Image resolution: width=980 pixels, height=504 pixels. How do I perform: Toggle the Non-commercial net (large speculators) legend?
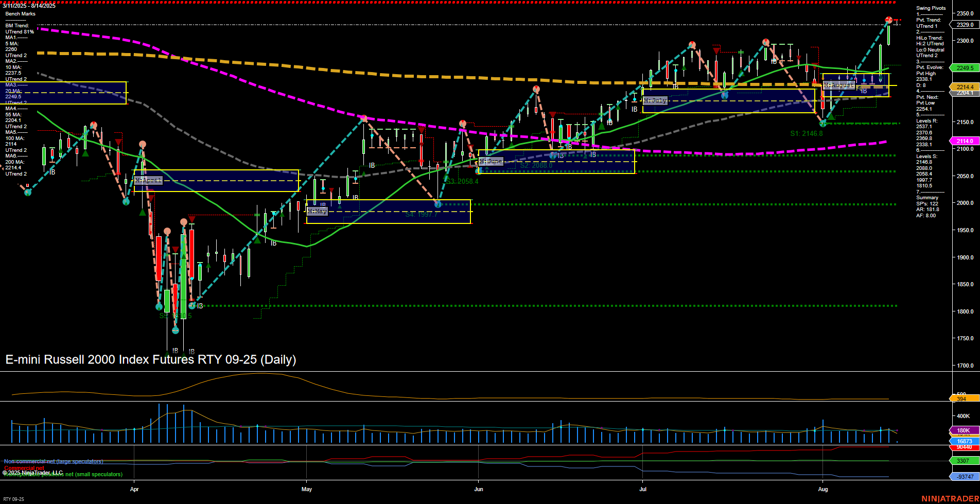click(x=53, y=462)
